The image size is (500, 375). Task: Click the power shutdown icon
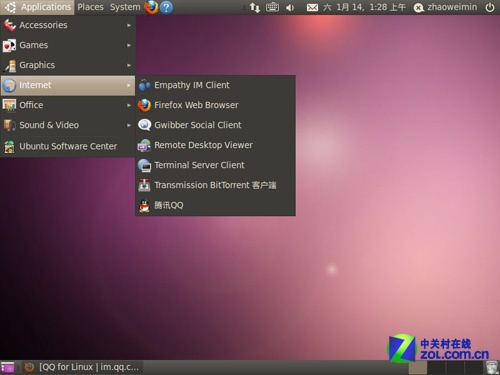490,7
